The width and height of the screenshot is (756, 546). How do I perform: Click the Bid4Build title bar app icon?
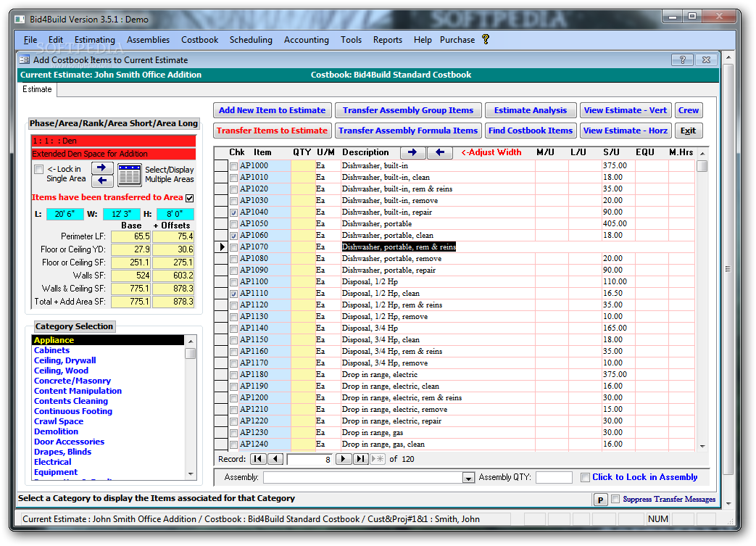click(x=20, y=20)
